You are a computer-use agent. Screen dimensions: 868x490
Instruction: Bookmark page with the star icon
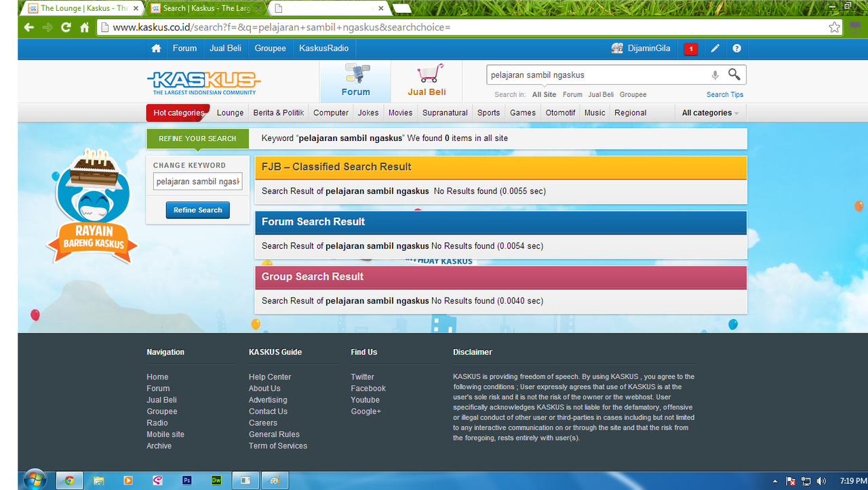(834, 27)
